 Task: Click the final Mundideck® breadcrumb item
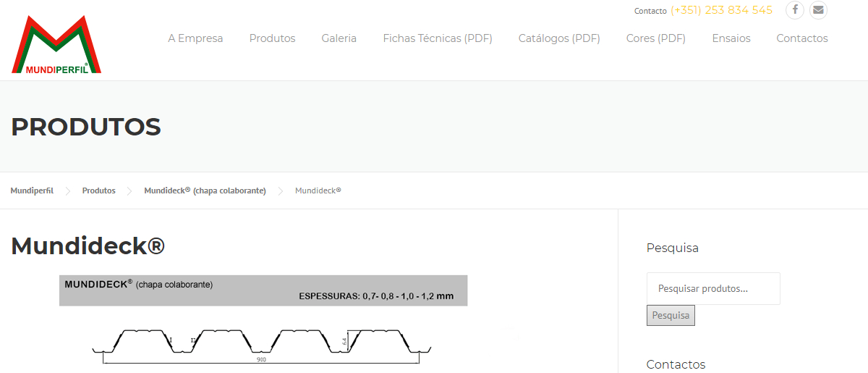click(318, 190)
